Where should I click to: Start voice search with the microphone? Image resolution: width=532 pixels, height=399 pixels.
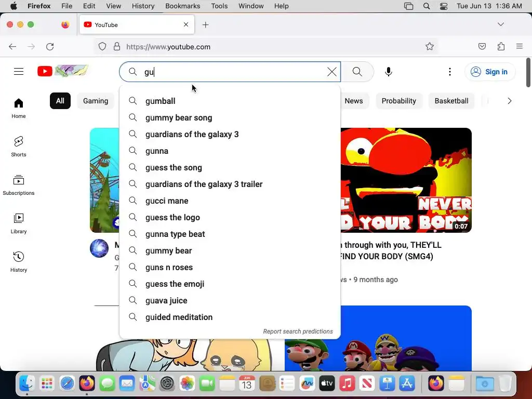[x=389, y=72]
